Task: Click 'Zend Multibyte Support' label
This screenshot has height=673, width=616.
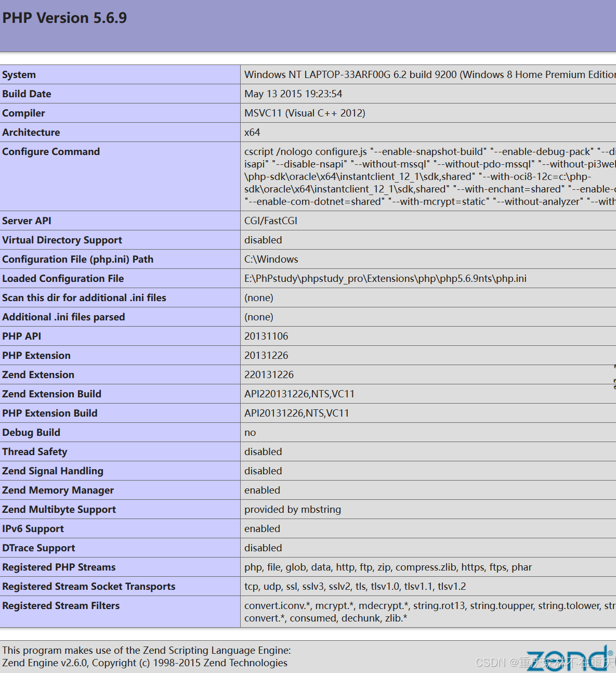Action: (59, 509)
